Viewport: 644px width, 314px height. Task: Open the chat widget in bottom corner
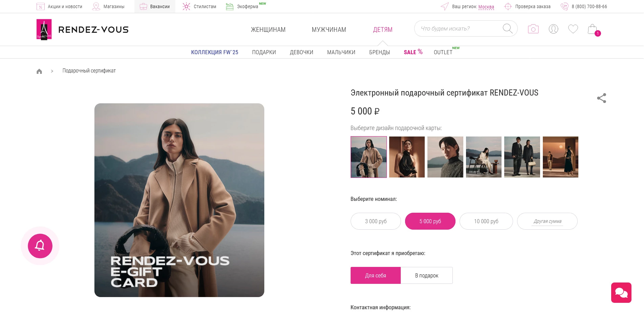621,292
